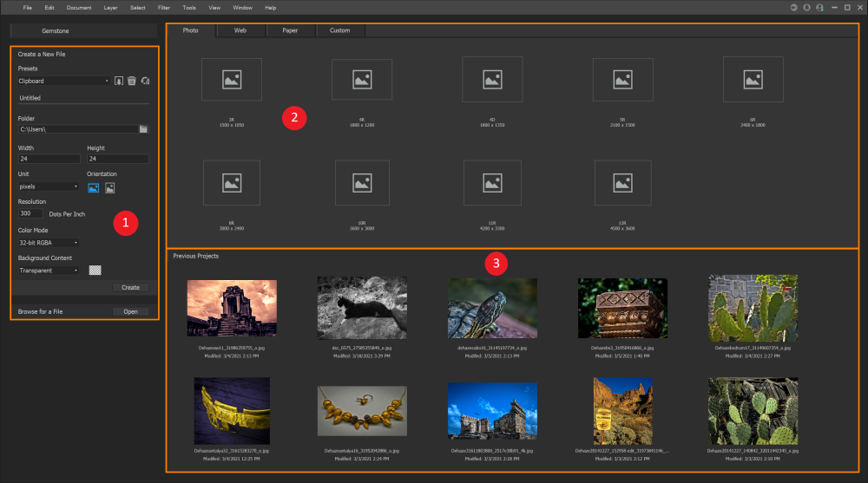
Task: Select landscape orientation
Action: pos(94,187)
